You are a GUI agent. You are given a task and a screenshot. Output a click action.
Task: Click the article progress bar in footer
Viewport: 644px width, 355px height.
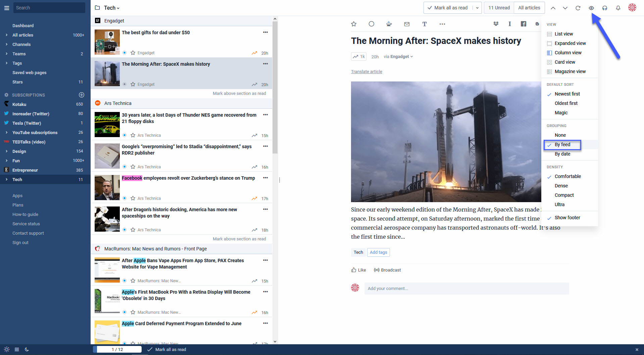click(117, 349)
